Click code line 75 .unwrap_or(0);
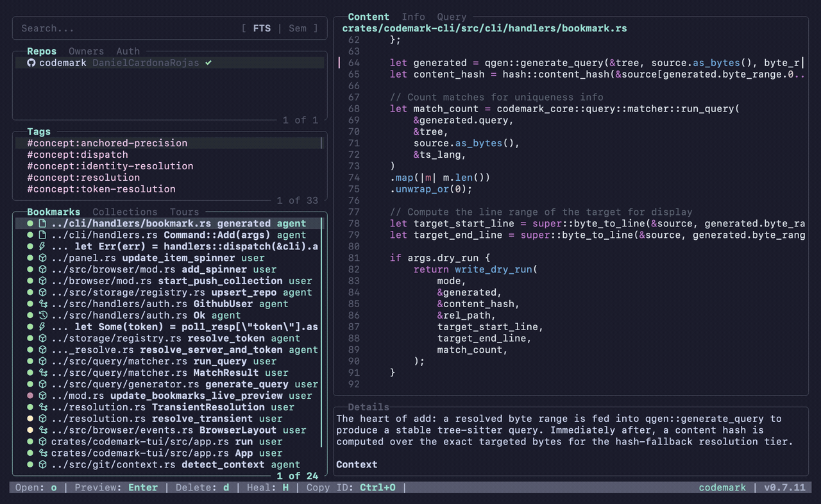 coord(431,189)
